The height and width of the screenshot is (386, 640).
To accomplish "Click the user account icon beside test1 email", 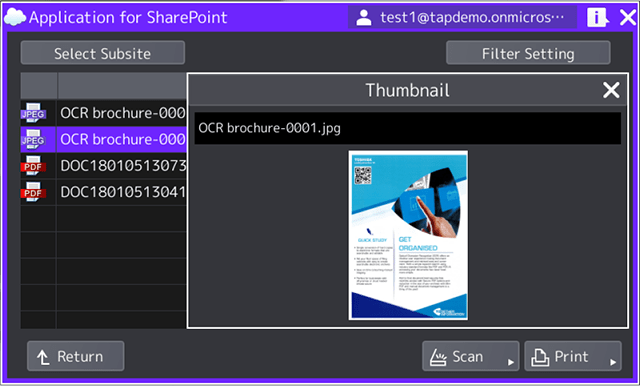I will pos(363,17).
